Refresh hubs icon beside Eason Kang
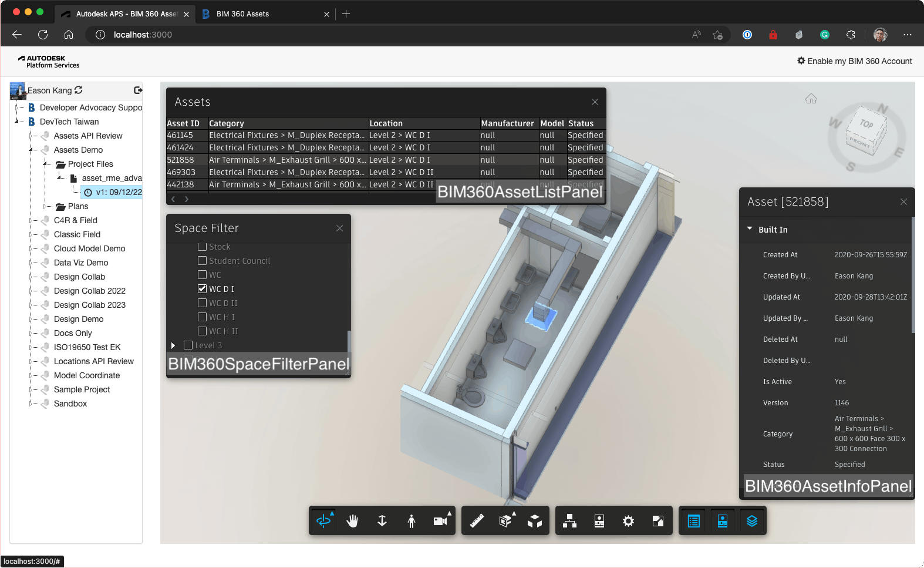Viewport: 924px width, 568px height. (79, 90)
